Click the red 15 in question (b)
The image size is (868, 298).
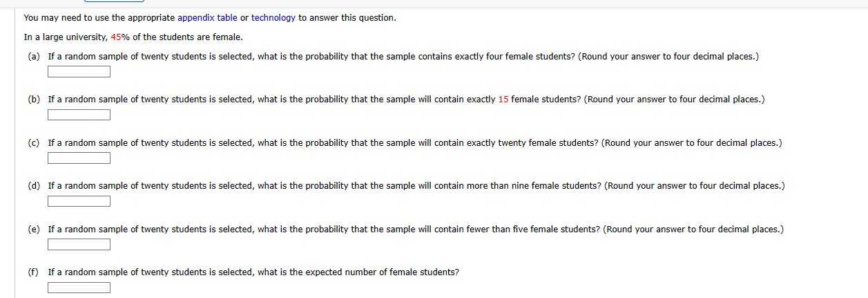pos(503,100)
